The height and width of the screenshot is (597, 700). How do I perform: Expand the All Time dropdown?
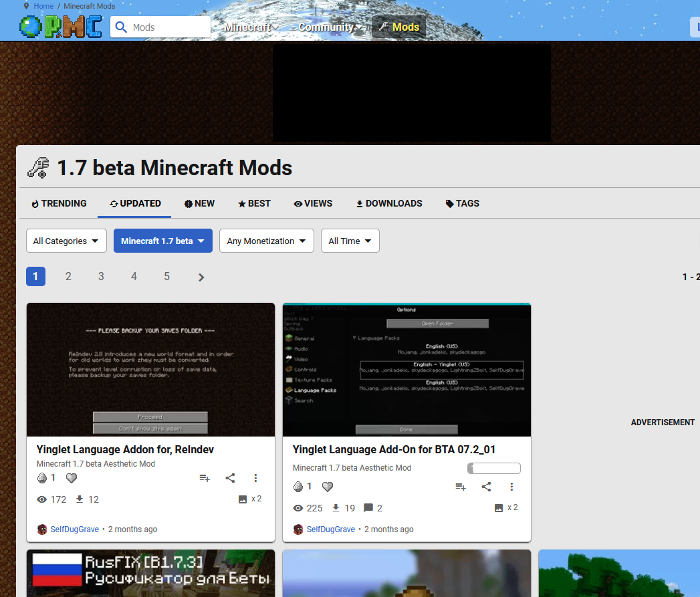coord(350,241)
